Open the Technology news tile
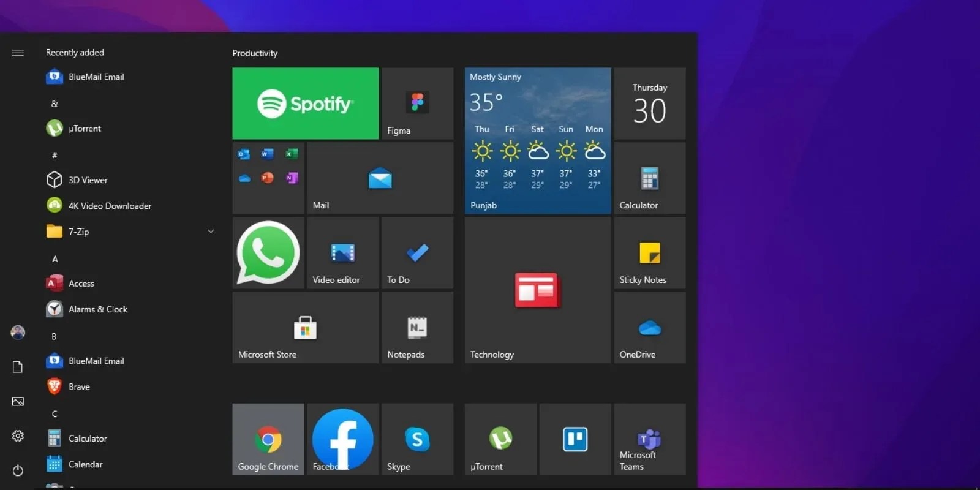The width and height of the screenshot is (980, 490). point(538,290)
